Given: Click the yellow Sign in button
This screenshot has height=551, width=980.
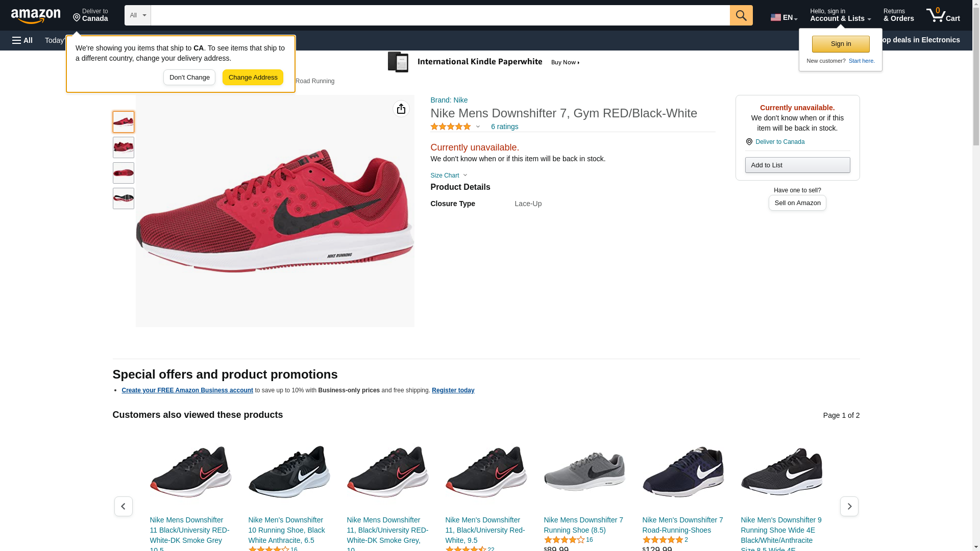Looking at the screenshot, I should pos(840,44).
